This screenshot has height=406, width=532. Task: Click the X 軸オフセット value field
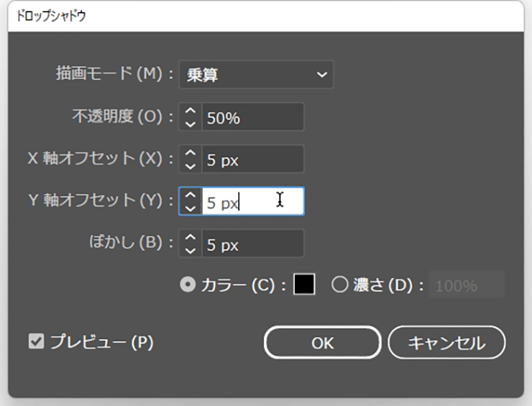coord(252,160)
